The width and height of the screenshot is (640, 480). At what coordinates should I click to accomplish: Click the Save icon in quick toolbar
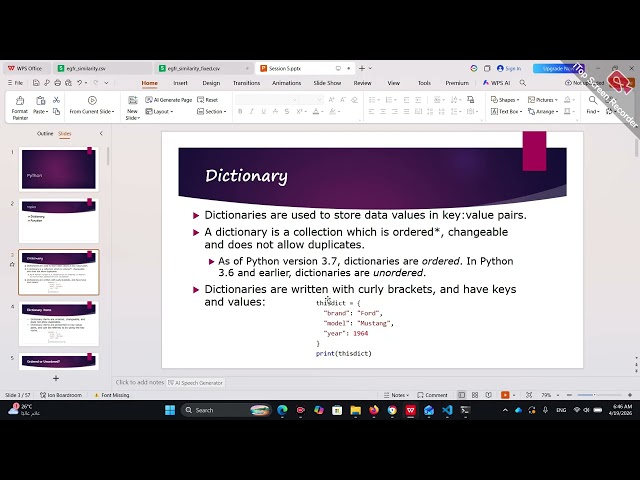(x=36, y=83)
